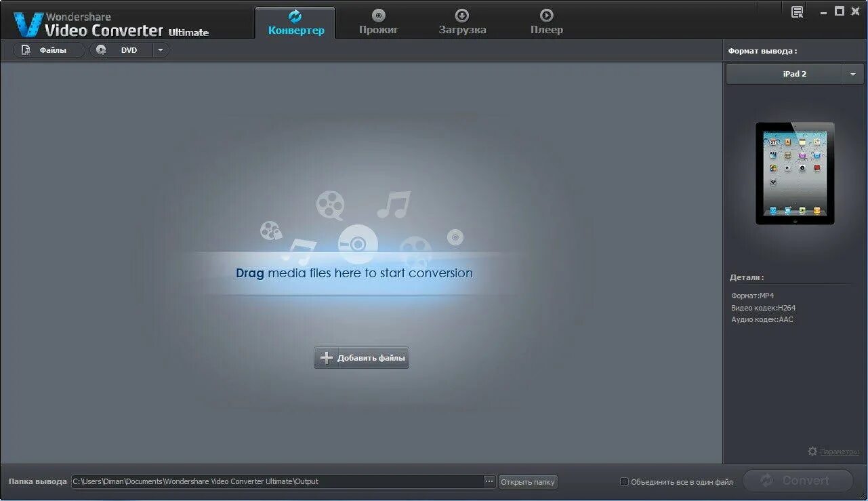This screenshot has height=501, width=868.
Task: Close the Video Converter window
Action: tap(855, 12)
